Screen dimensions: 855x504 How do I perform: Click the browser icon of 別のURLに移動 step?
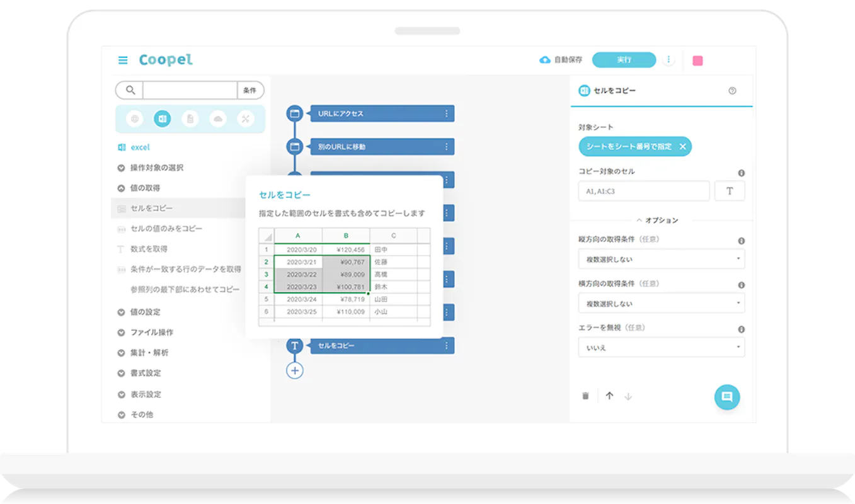(294, 147)
